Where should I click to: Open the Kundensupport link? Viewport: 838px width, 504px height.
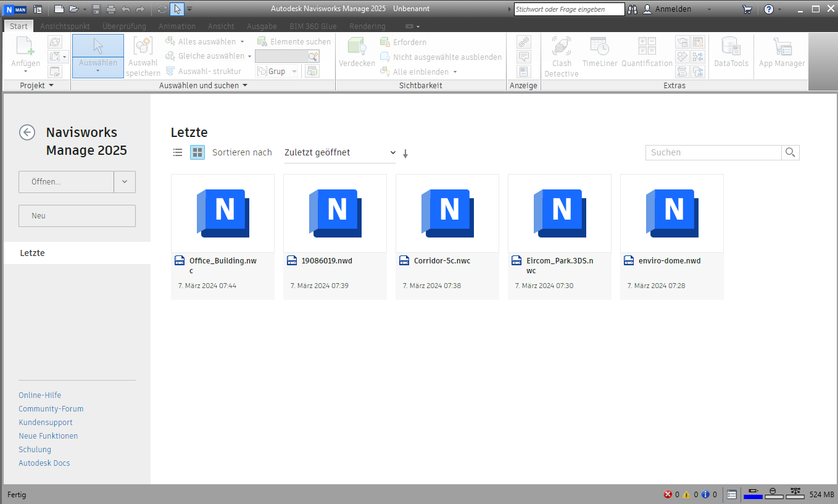(x=46, y=423)
